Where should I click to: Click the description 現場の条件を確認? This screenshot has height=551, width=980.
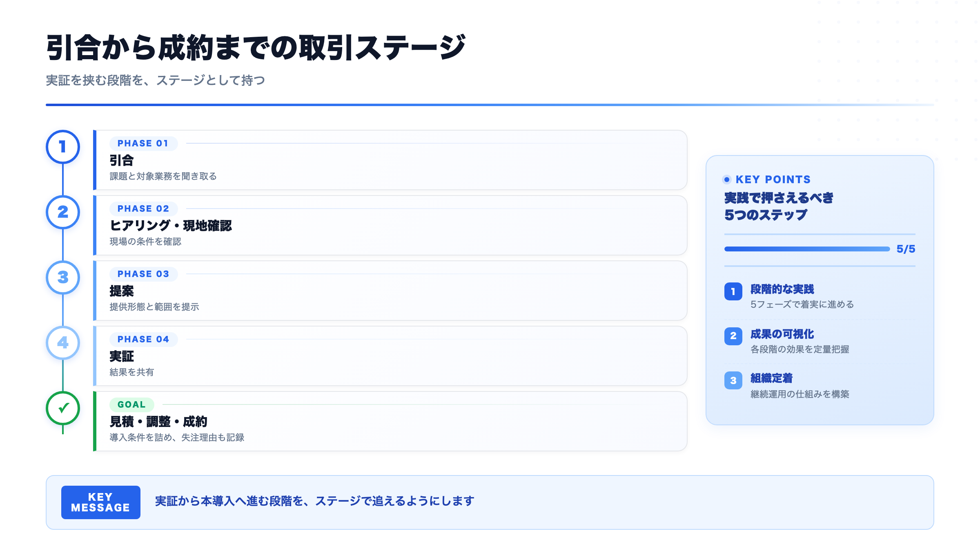(x=145, y=242)
